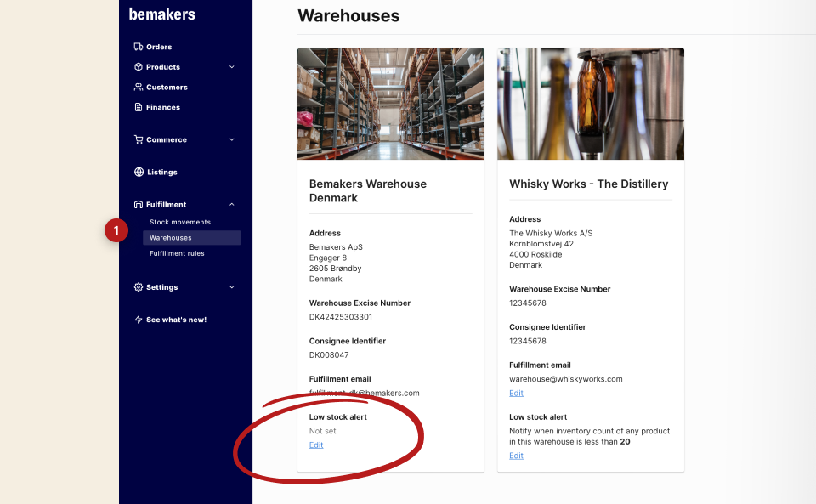Open the Orders menu item
Image resolution: width=816 pixels, height=504 pixels.
coord(159,47)
